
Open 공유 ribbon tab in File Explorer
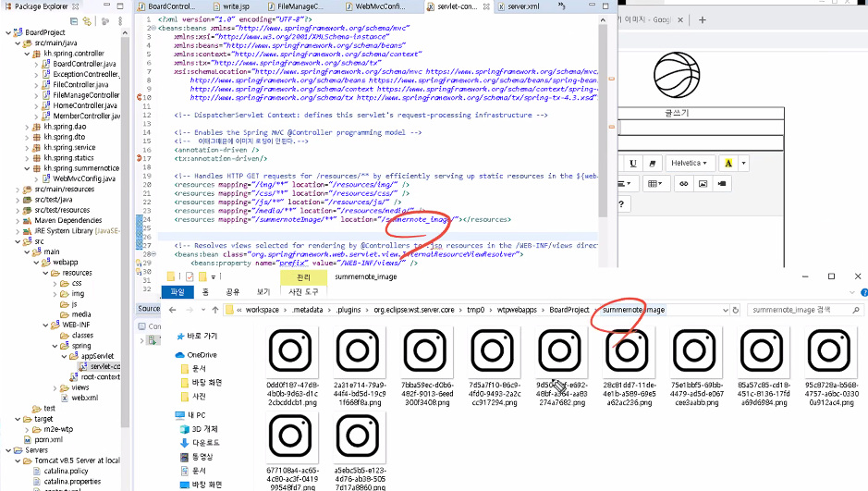point(233,291)
